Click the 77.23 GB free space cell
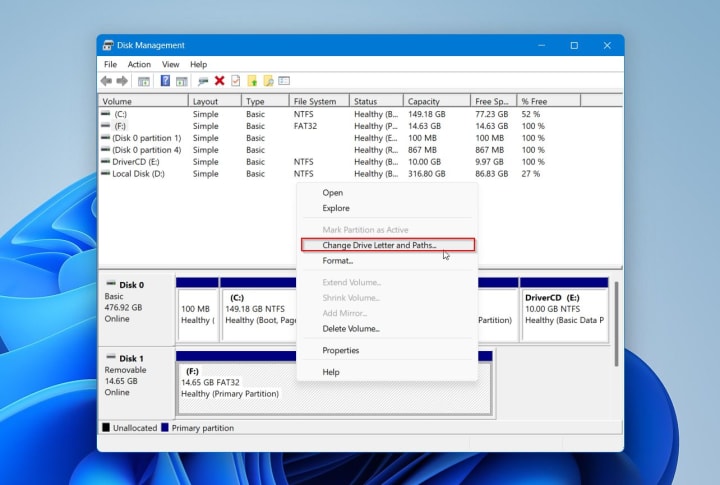The image size is (720, 485). coord(491,114)
